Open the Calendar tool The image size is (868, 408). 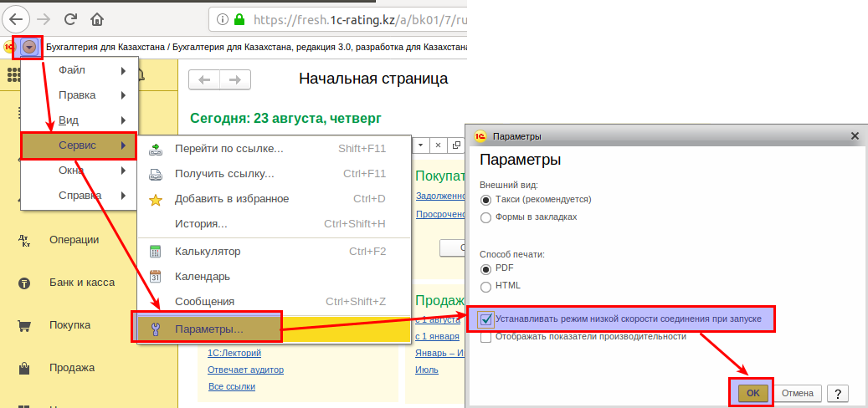(202, 276)
